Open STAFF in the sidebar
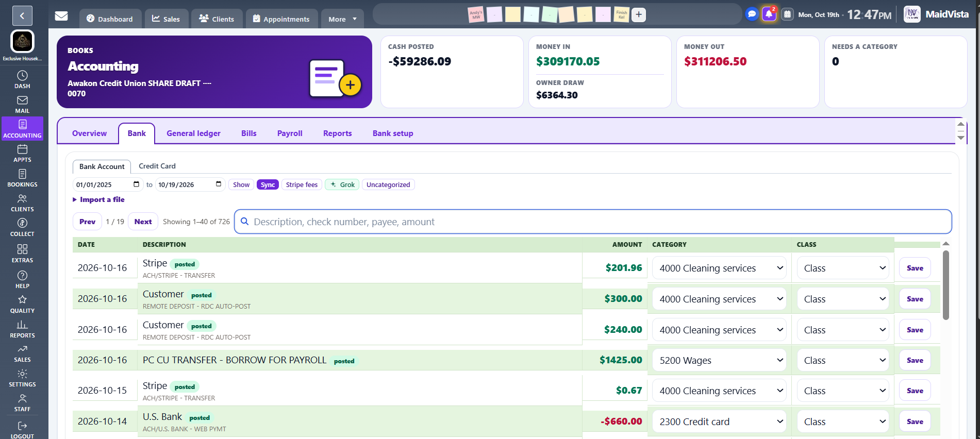The width and height of the screenshot is (980, 439). 22,402
